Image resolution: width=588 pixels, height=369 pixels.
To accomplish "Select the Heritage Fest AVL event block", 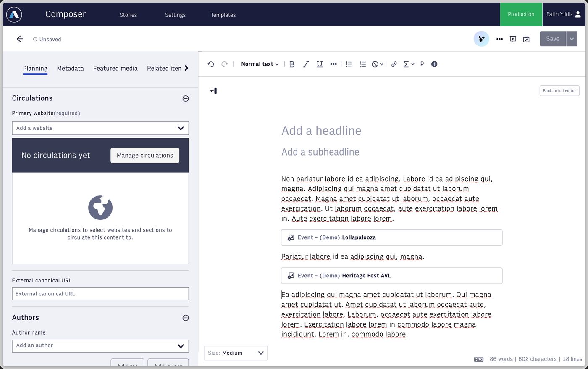I will point(392,276).
